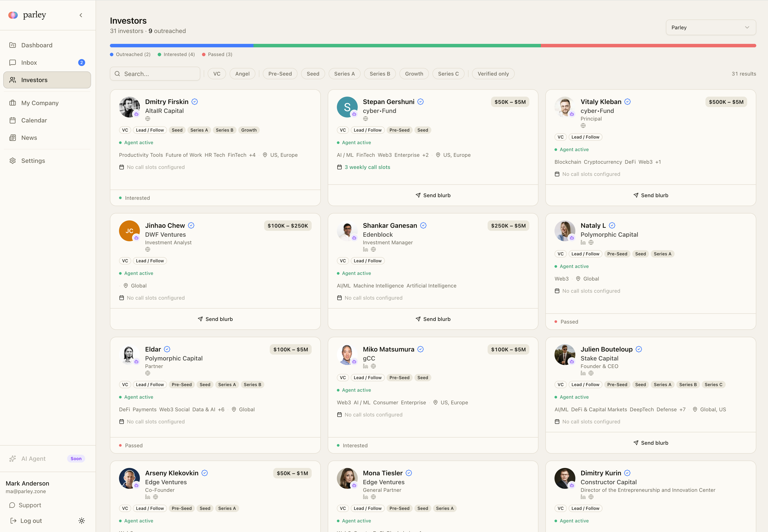This screenshot has width=768, height=532.
Task: Open Dimitry Kurin's LinkedIn icon
Action: (583, 497)
